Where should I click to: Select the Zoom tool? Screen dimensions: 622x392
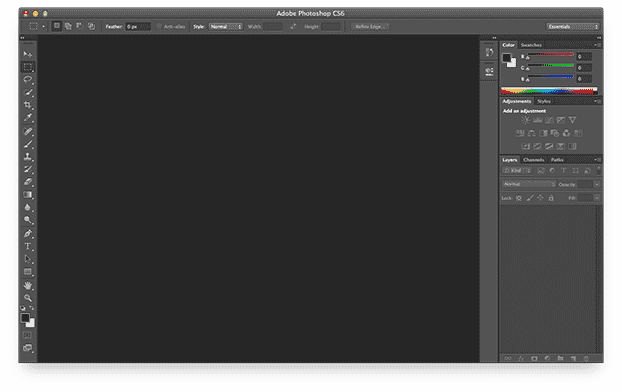[27, 298]
